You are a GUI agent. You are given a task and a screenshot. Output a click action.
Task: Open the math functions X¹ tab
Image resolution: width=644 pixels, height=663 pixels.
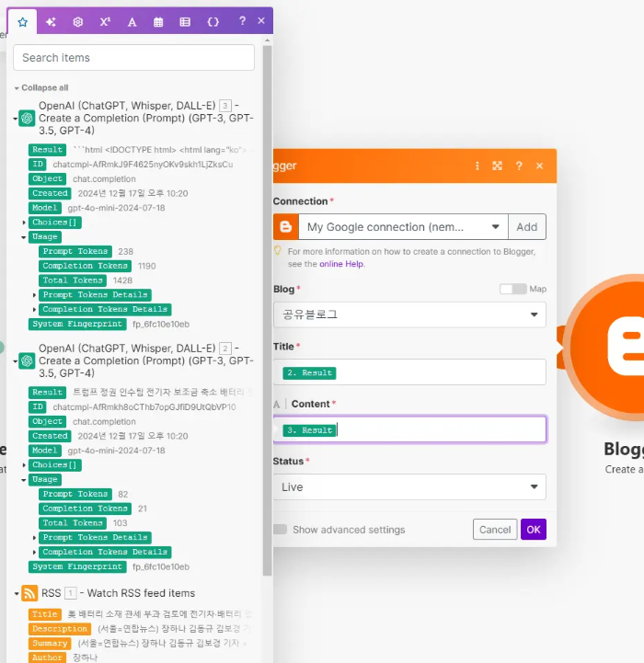(x=105, y=22)
